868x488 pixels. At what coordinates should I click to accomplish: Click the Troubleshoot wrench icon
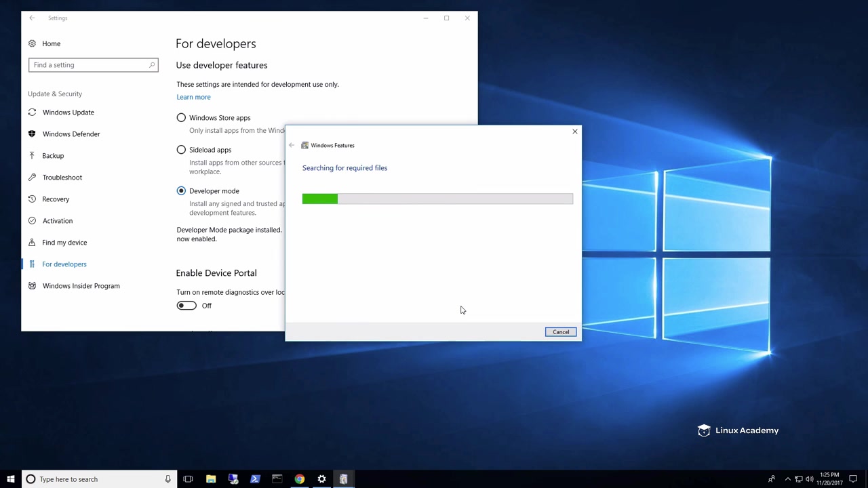(32, 178)
